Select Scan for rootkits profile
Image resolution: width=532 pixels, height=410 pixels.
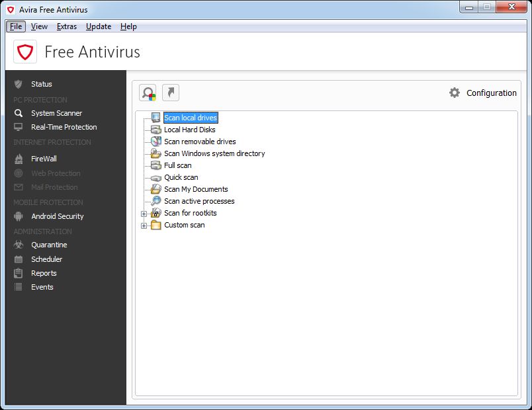pos(191,213)
